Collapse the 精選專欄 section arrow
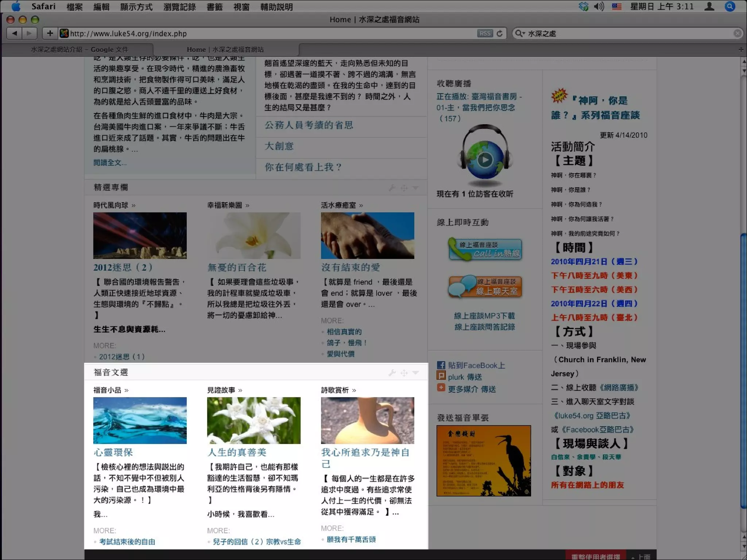Screen dimensions: 747x560 pos(415,188)
